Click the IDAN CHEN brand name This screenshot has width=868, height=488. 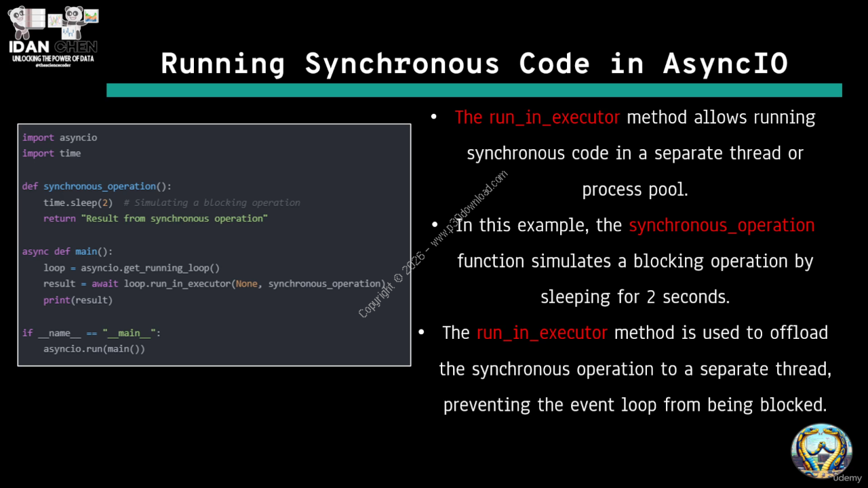click(53, 47)
